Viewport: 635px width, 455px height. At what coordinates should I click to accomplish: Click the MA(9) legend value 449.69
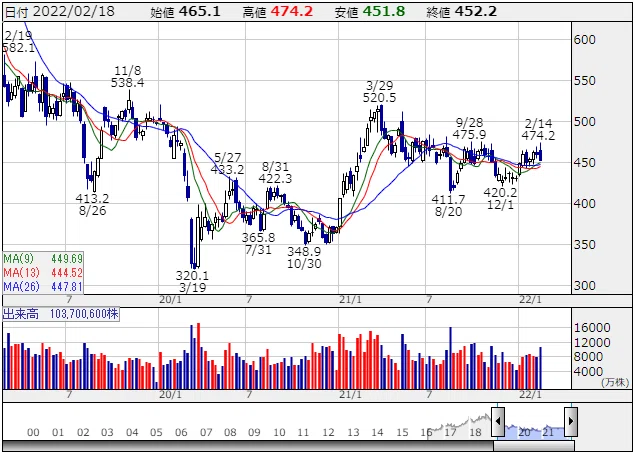[67, 258]
